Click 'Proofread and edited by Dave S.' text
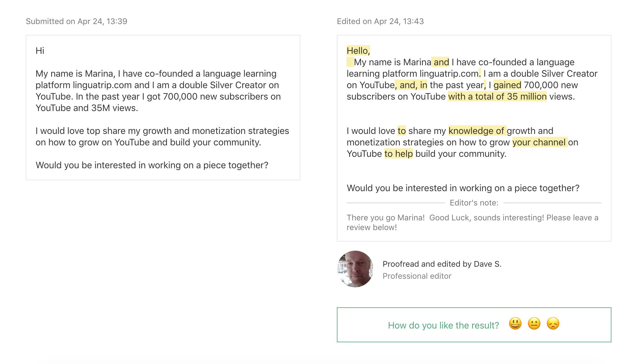Image resolution: width=644 pixels, height=364 pixels. click(x=442, y=264)
